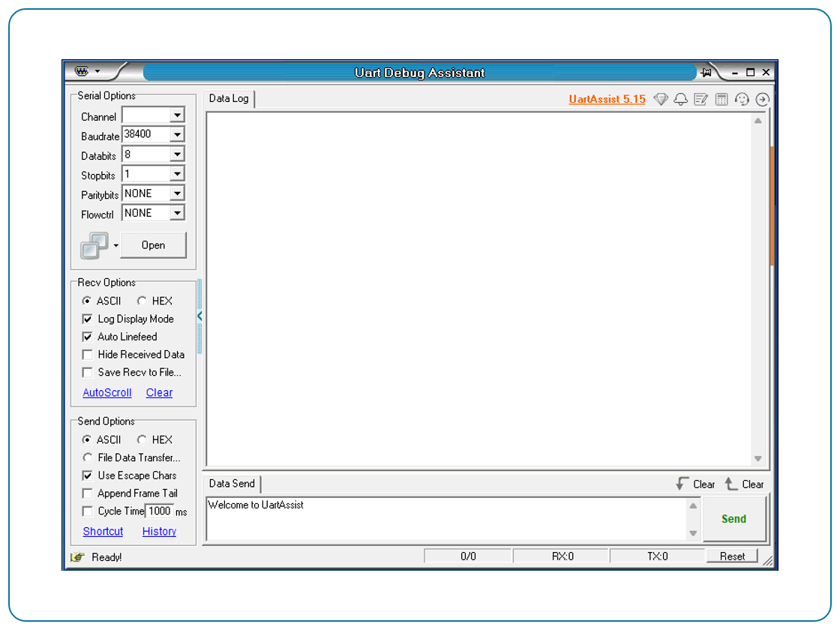This screenshot has height=630, width=840.
Task: Click the Clear link in Recv Options
Action: [159, 393]
